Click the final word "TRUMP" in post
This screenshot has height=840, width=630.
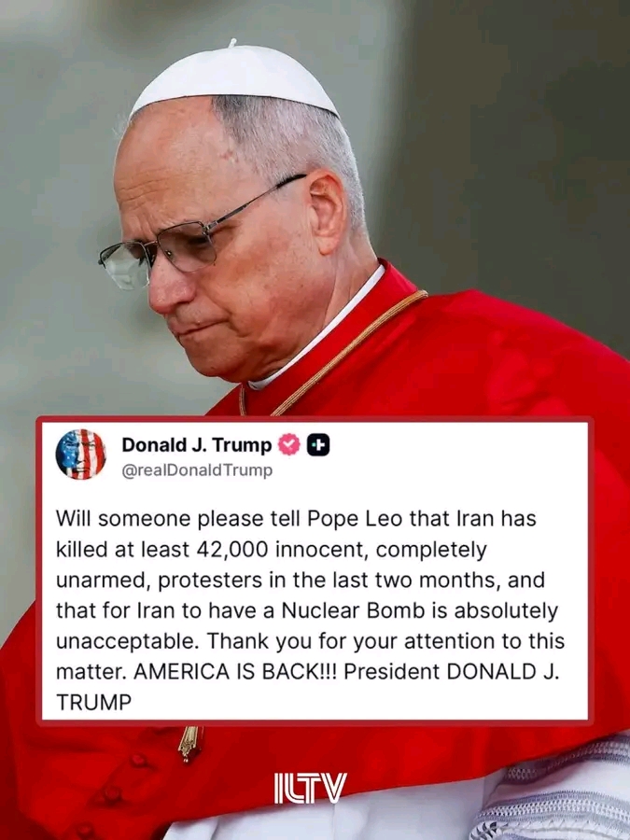coord(93,702)
